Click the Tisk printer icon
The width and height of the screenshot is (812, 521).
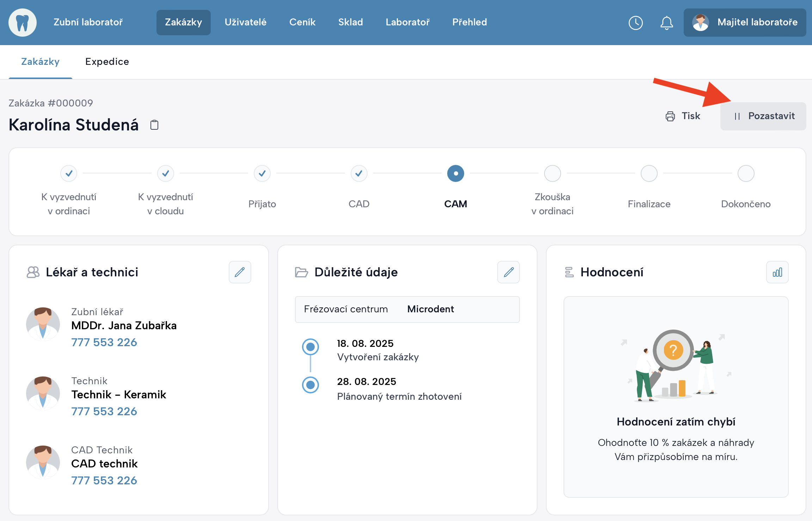(x=670, y=116)
